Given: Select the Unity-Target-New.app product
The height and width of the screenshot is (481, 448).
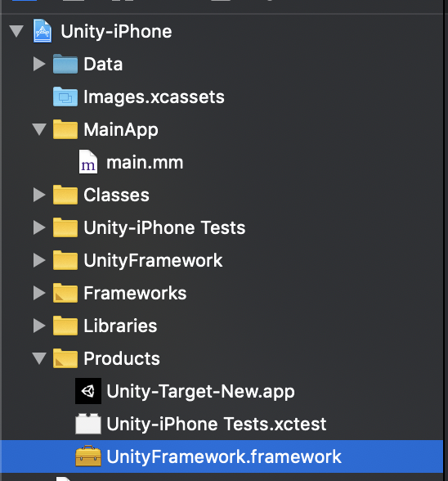Looking at the screenshot, I should tap(200, 391).
